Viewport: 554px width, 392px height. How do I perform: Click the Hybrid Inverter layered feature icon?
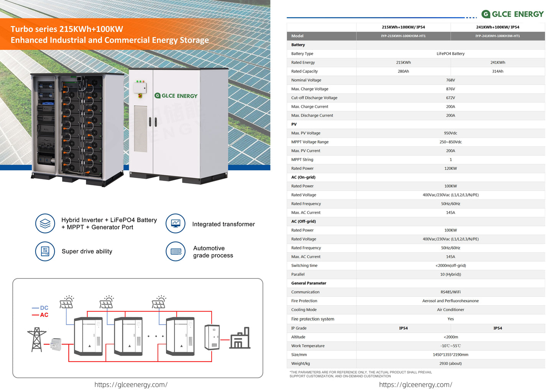tap(45, 224)
